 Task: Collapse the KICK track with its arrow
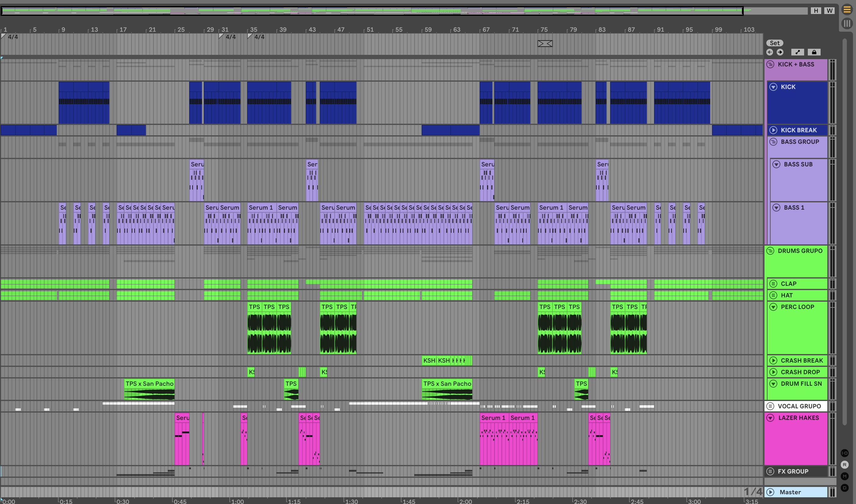pos(773,87)
